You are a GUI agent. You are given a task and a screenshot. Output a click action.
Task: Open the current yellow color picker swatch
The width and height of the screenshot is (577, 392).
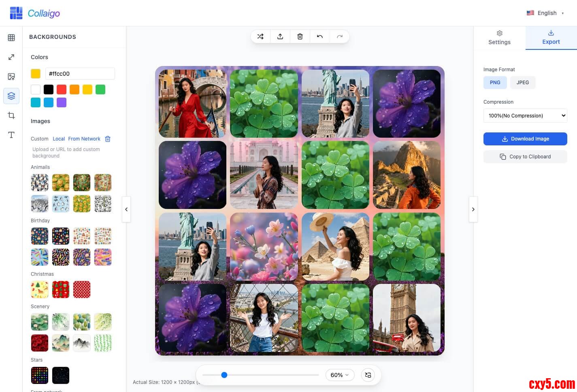[x=36, y=73]
